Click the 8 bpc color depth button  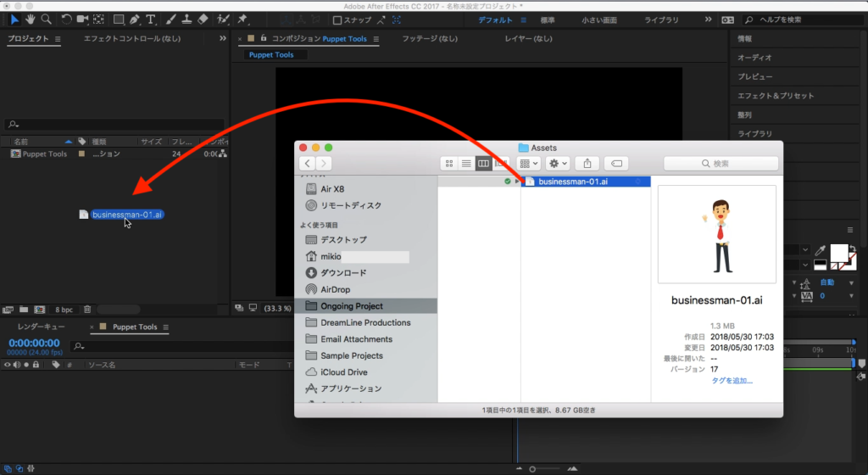click(64, 310)
